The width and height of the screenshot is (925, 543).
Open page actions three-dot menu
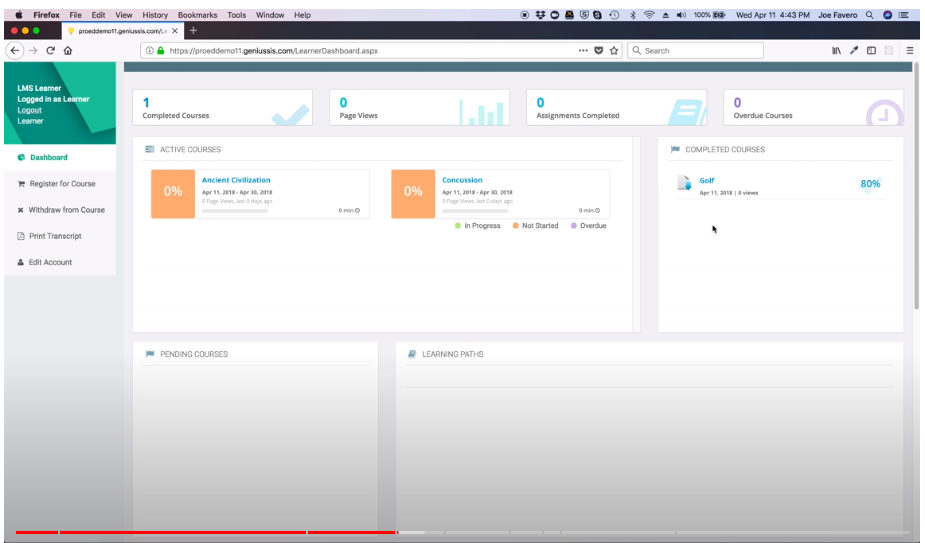[583, 50]
